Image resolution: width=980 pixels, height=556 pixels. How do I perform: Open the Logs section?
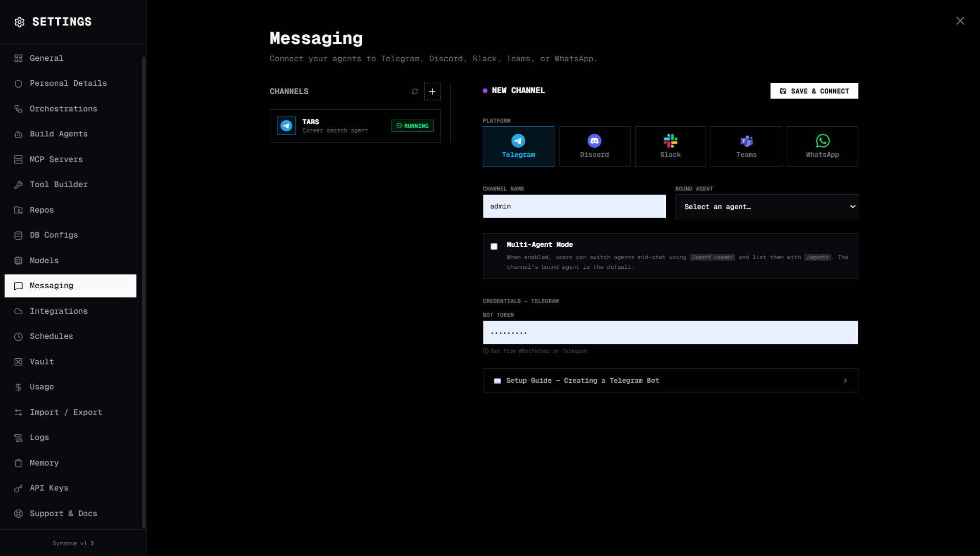tap(71, 437)
